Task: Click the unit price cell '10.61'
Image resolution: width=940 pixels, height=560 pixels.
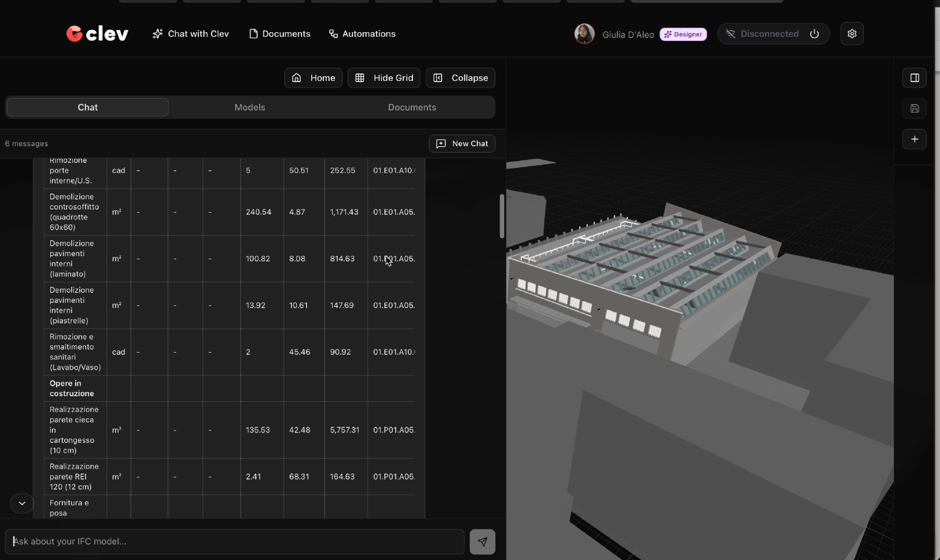Action: (298, 305)
